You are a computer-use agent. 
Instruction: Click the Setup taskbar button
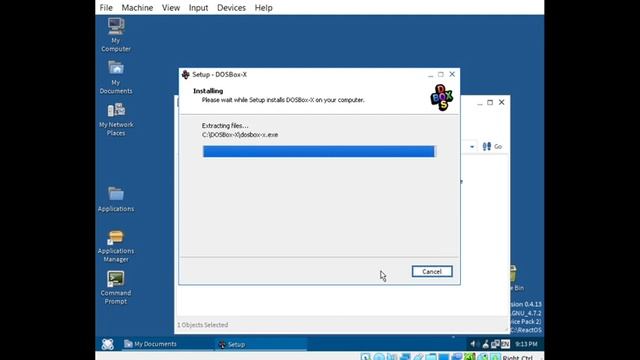point(261,344)
